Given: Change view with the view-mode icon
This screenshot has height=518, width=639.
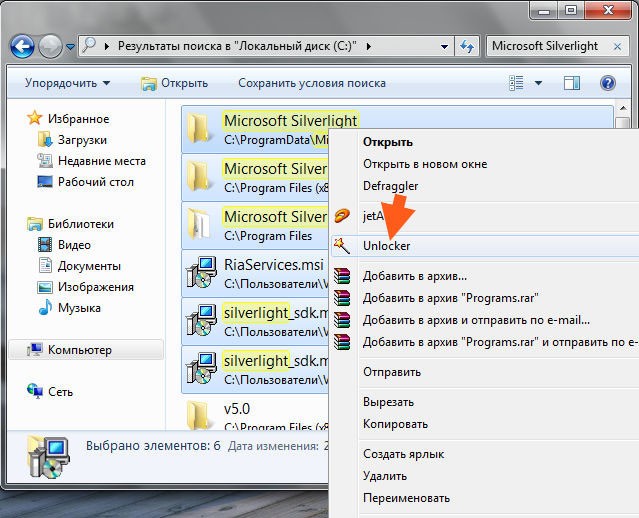Looking at the screenshot, I should point(516,83).
